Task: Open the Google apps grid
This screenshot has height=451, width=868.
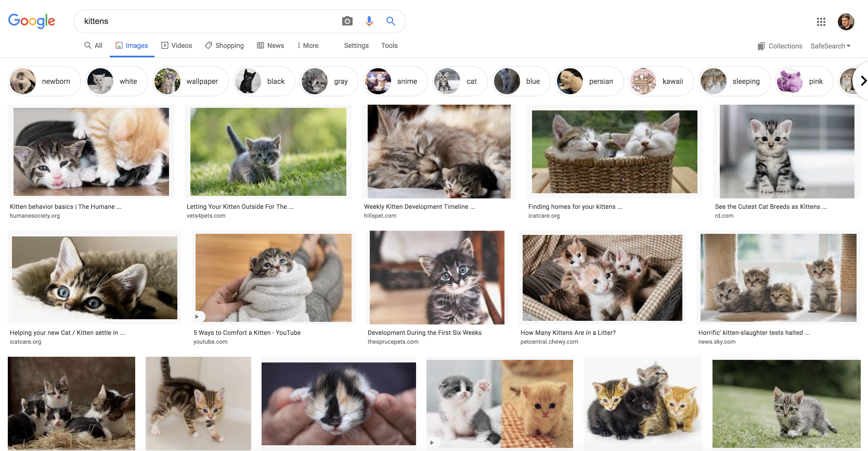Action: 821,22
